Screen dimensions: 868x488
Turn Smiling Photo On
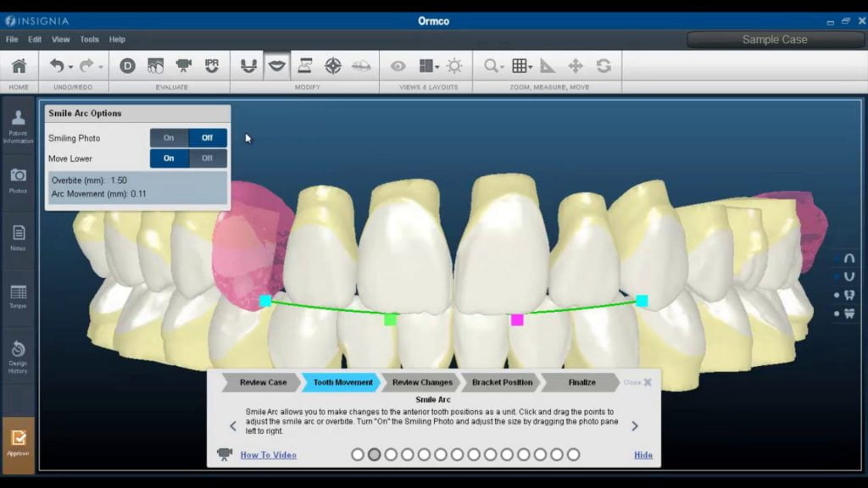(x=169, y=138)
